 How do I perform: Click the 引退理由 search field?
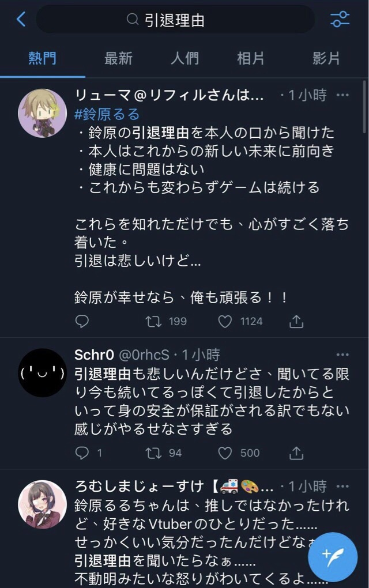click(x=175, y=20)
